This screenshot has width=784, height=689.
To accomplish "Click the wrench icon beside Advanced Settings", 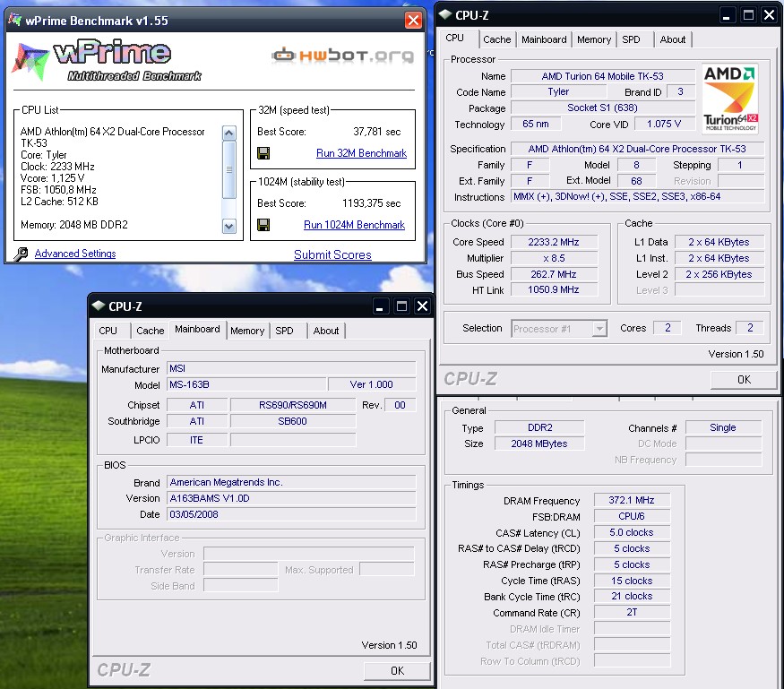I will point(21,254).
